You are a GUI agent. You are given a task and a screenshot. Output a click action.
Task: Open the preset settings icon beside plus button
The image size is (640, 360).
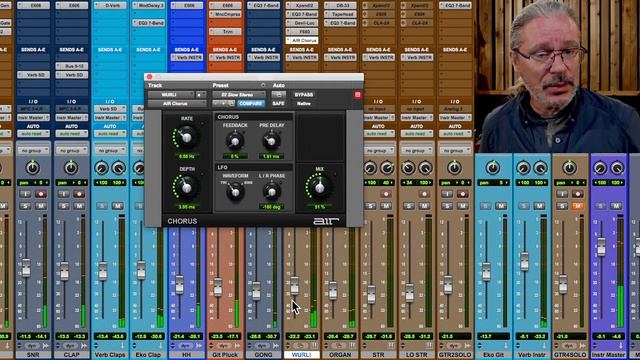coord(231,104)
